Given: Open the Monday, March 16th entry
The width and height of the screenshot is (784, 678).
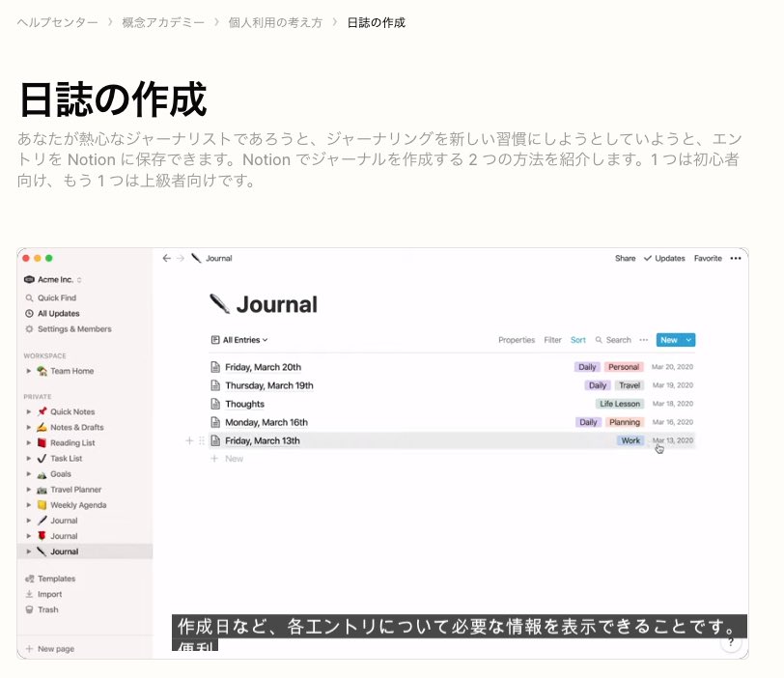Looking at the screenshot, I should tap(266, 422).
